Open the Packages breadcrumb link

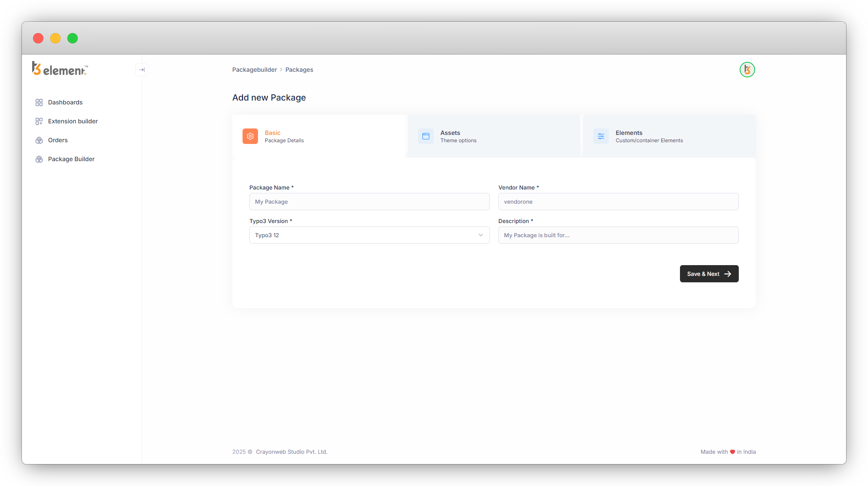[299, 70]
